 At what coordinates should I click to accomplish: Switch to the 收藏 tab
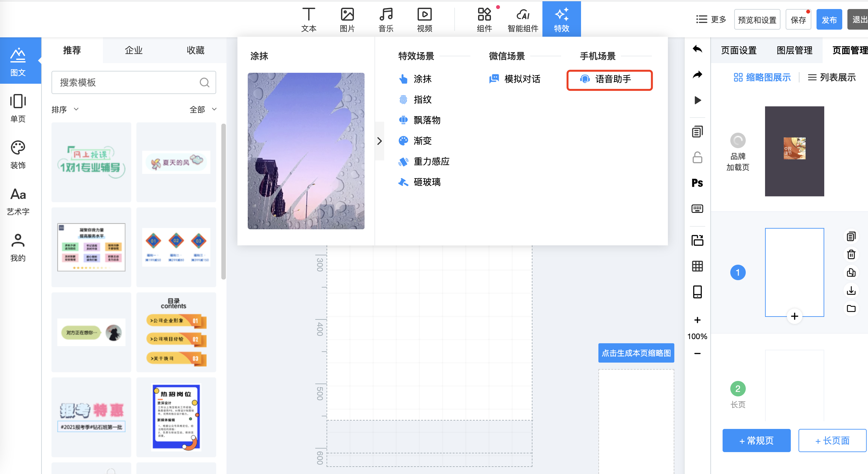[195, 50]
